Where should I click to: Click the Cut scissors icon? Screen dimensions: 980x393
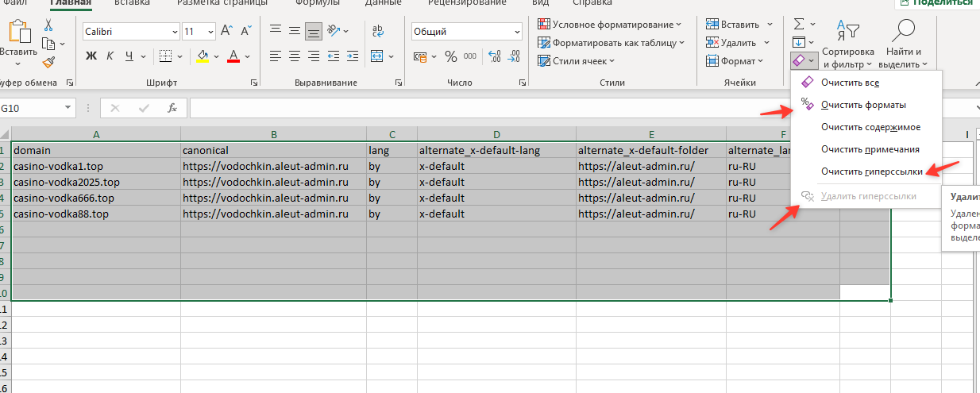[48, 25]
